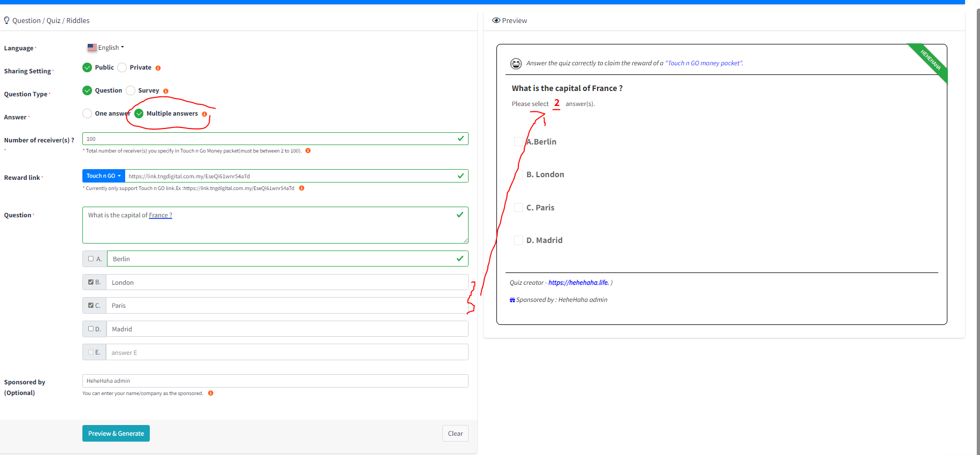Click the eye icon beside Preview
The image size is (980, 455).
[496, 20]
